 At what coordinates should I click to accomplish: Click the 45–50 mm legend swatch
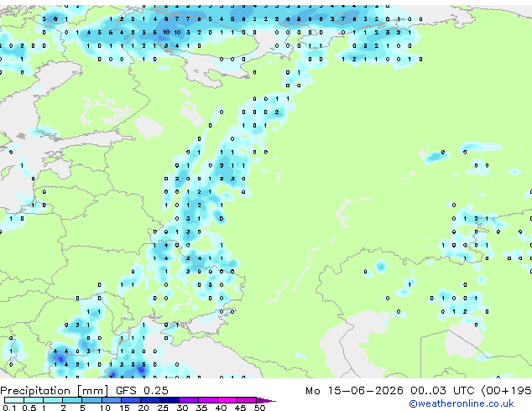[x=247, y=400]
